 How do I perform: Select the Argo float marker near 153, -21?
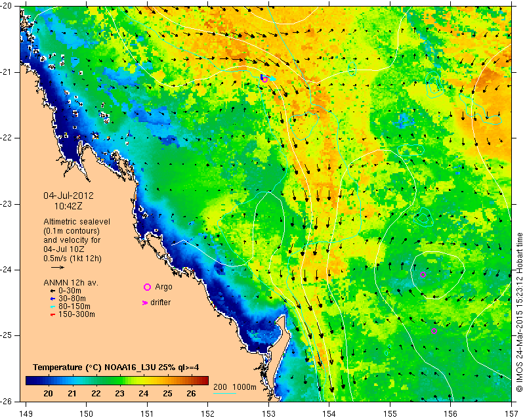click(x=265, y=79)
